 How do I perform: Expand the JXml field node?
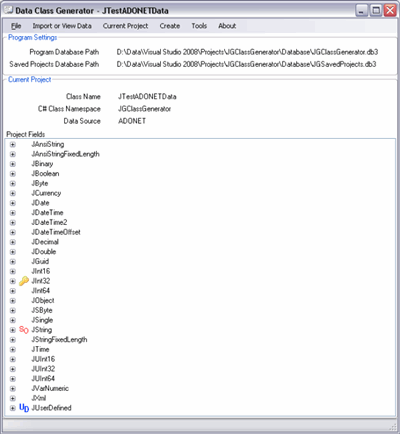coord(13,398)
